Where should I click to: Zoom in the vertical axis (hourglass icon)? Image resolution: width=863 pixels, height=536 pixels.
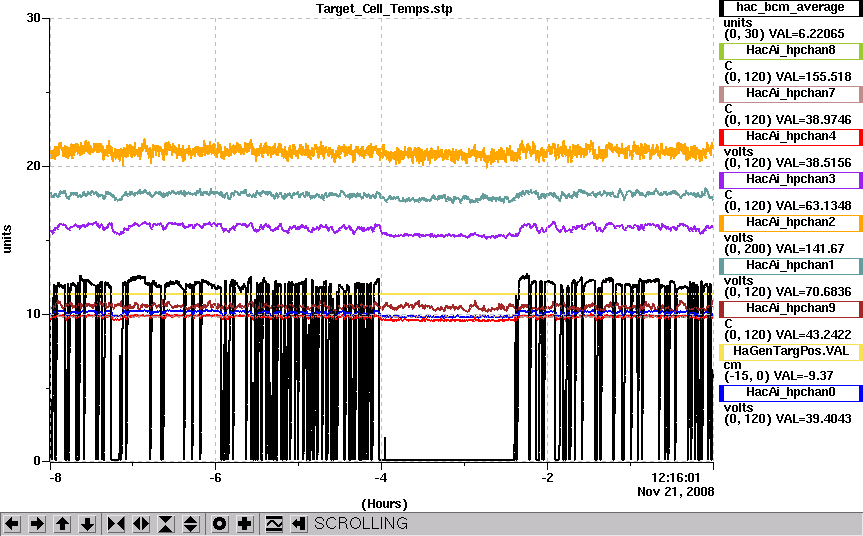point(166,523)
